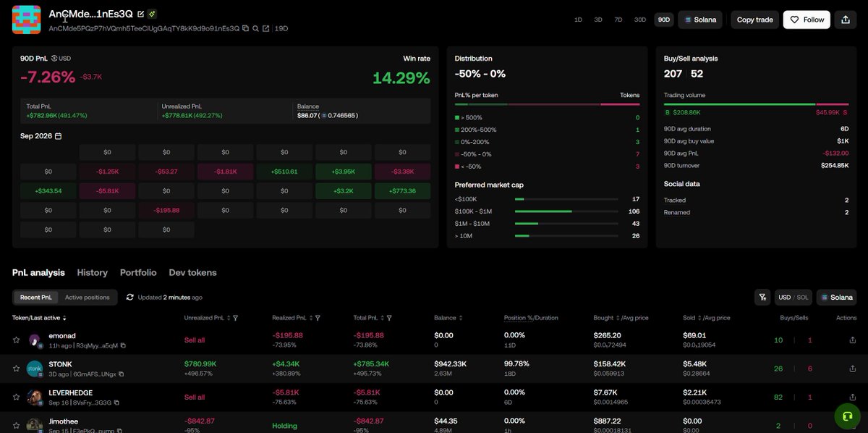
Task: Open the Solana chain selector in header
Action: tap(700, 20)
